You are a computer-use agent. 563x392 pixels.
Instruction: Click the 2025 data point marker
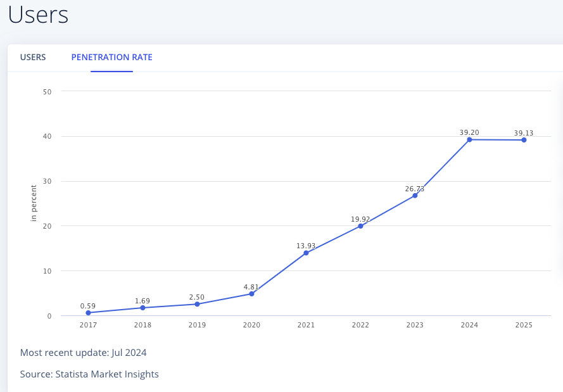pos(524,140)
